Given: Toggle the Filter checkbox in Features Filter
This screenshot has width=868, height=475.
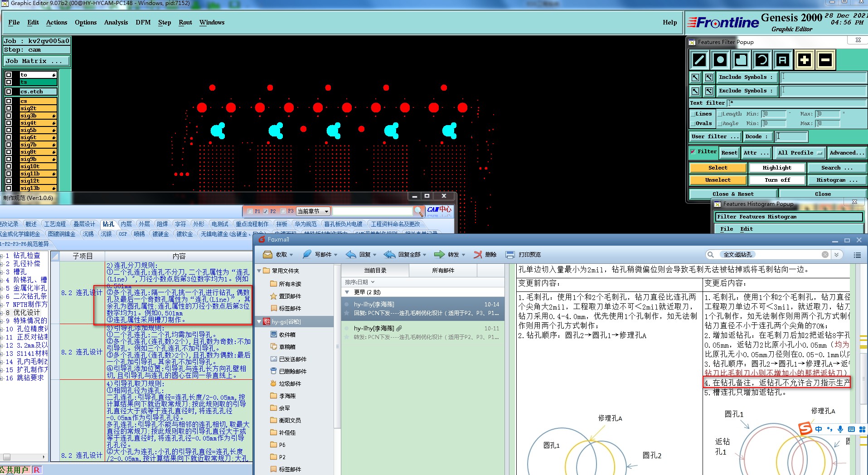Looking at the screenshot, I should tap(693, 152).
